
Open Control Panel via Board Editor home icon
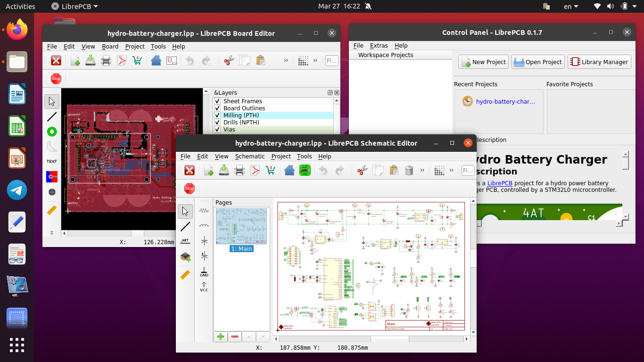(x=156, y=60)
